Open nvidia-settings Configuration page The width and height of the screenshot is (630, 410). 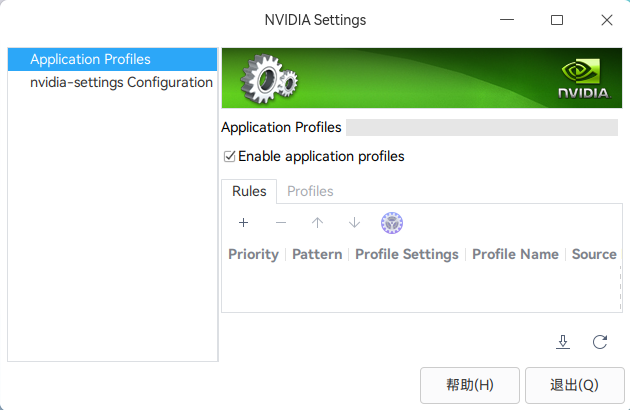coord(112,82)
